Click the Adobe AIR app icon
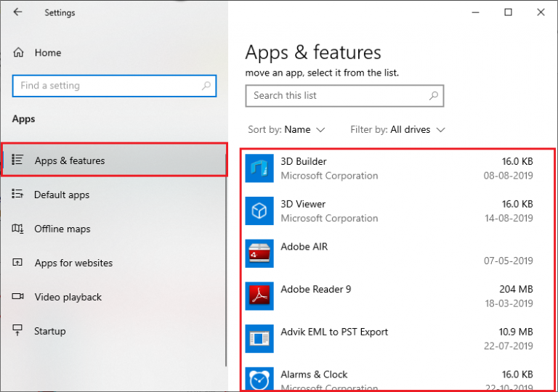Image resolution: width=558 pixels, height=392 pixels. pyautogui.click(x=259, y=253)
